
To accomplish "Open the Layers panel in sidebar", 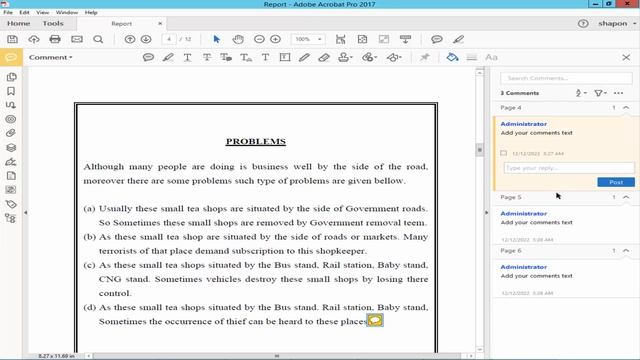I will tap(11, 147).
